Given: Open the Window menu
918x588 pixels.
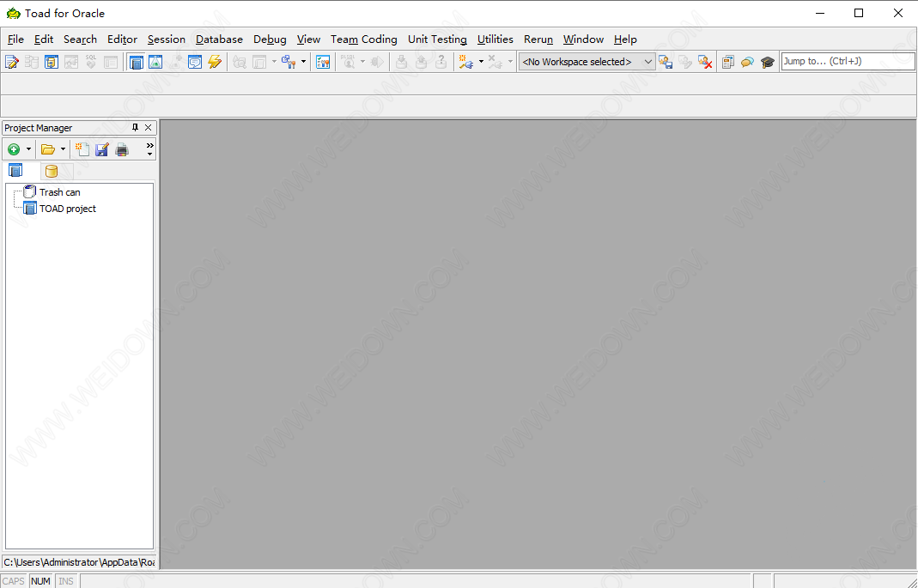Looking at the screenshot, I should 584,39.
